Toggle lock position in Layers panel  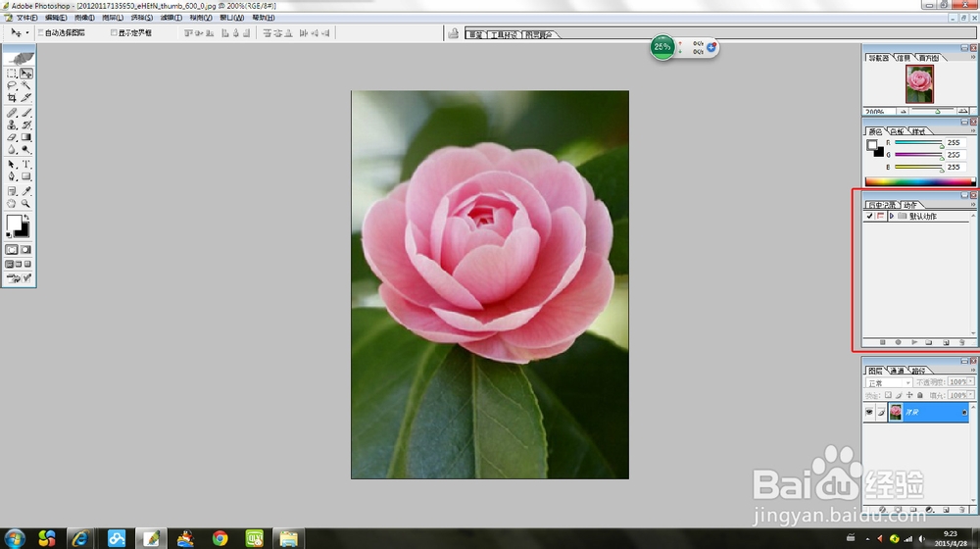pos(909,395)
